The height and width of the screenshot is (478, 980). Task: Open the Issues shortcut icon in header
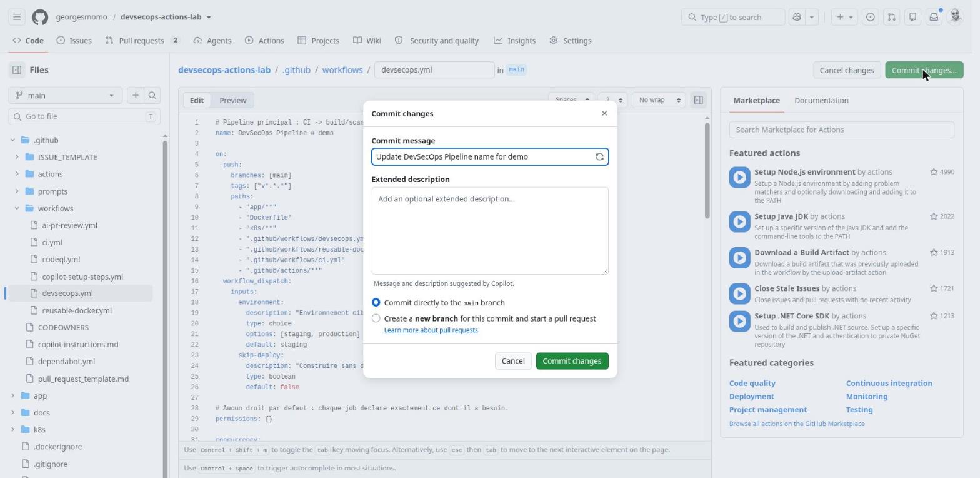pos(870,17)
